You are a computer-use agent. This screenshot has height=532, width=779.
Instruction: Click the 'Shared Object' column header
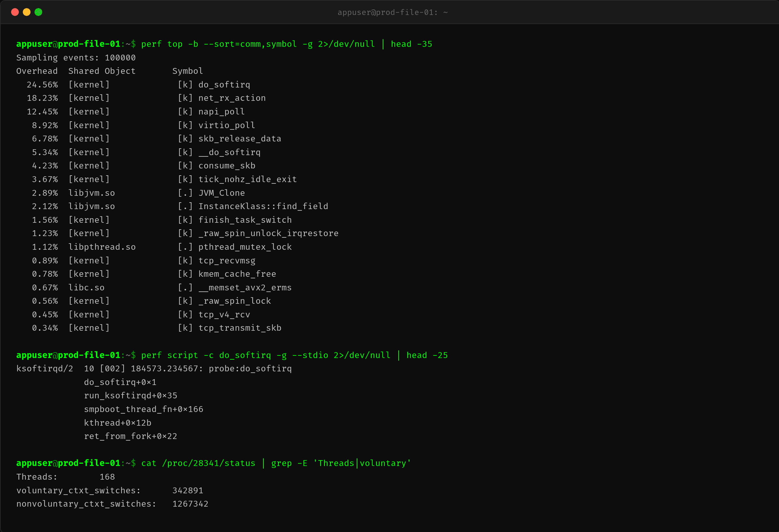(102, 71)
